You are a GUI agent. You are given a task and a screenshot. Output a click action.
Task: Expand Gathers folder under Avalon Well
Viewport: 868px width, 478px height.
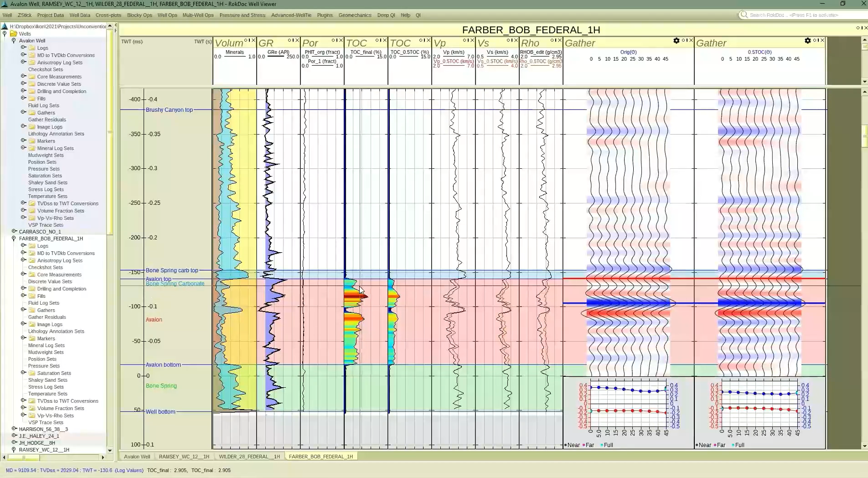tap(23, 112)
